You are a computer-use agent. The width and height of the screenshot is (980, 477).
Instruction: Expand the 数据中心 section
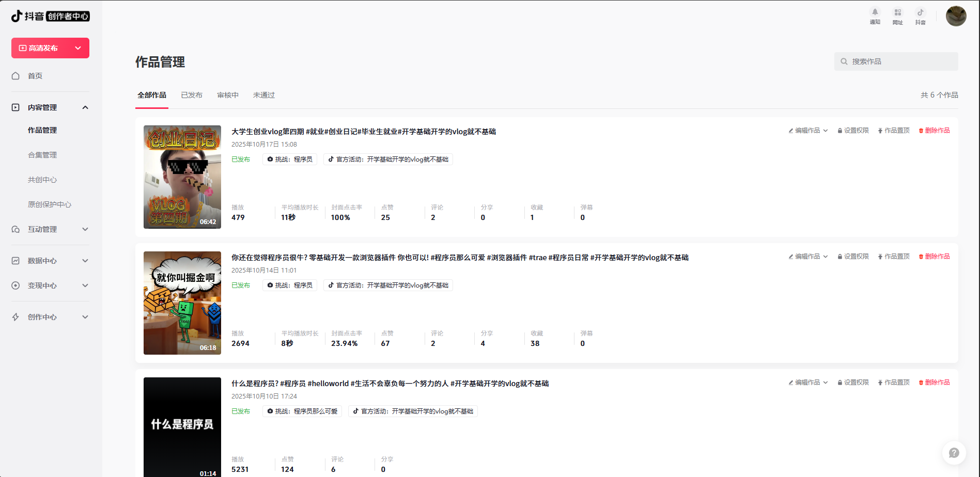click(85, 261)
